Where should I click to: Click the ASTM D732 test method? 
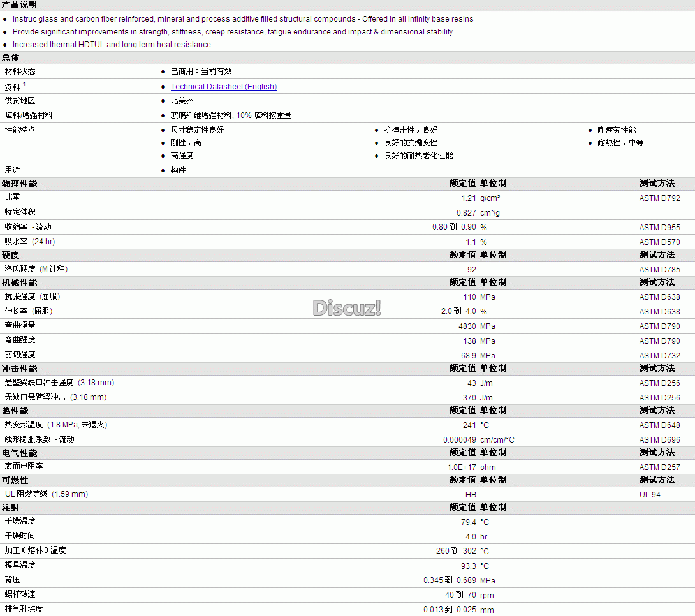click(659, 355)
